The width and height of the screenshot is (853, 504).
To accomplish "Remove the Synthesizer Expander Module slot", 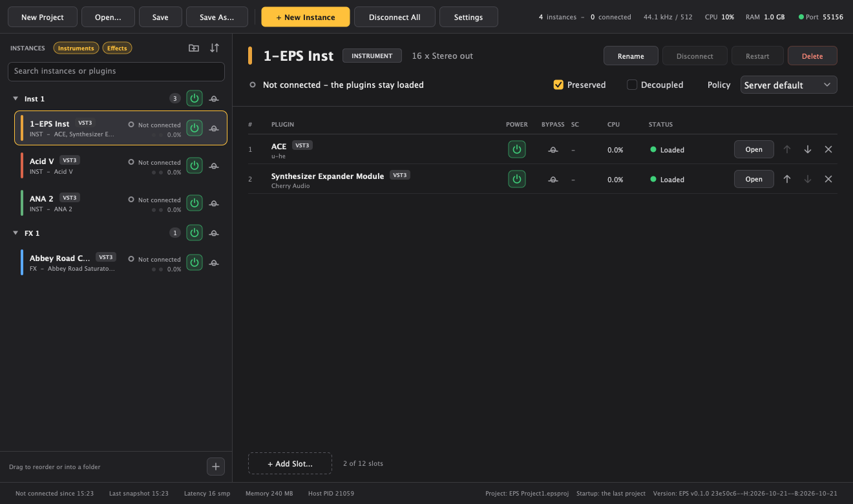I will [828, 179].
